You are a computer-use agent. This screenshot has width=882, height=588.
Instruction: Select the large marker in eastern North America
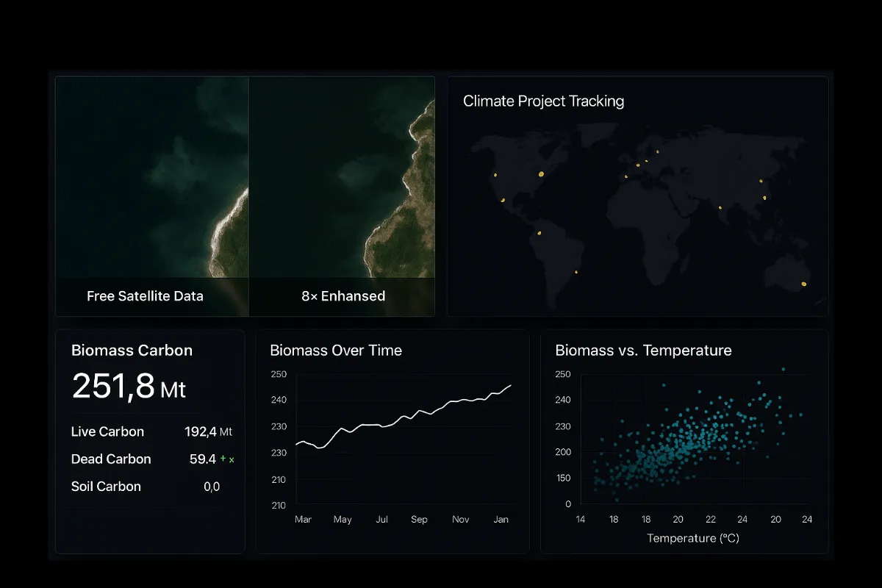(x=541, y=174)
